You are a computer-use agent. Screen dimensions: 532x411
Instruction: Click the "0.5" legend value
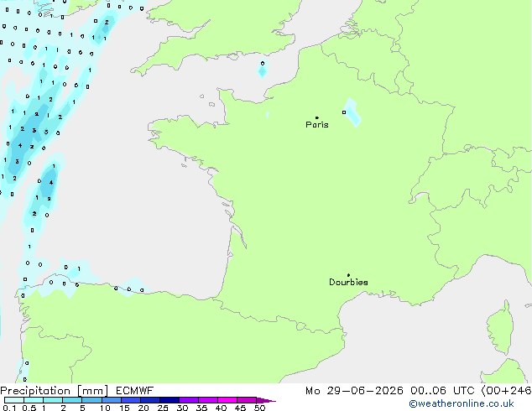coord(29,408)
